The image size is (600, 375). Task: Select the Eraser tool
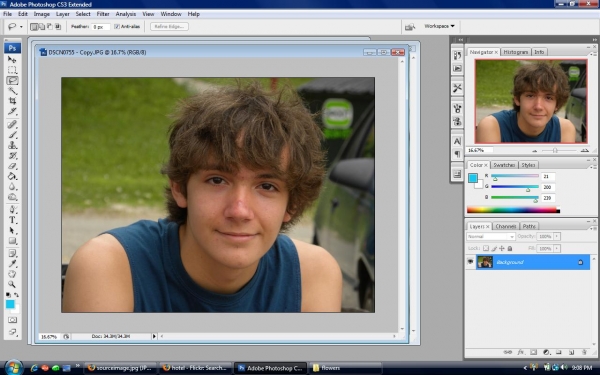point(12,166)
